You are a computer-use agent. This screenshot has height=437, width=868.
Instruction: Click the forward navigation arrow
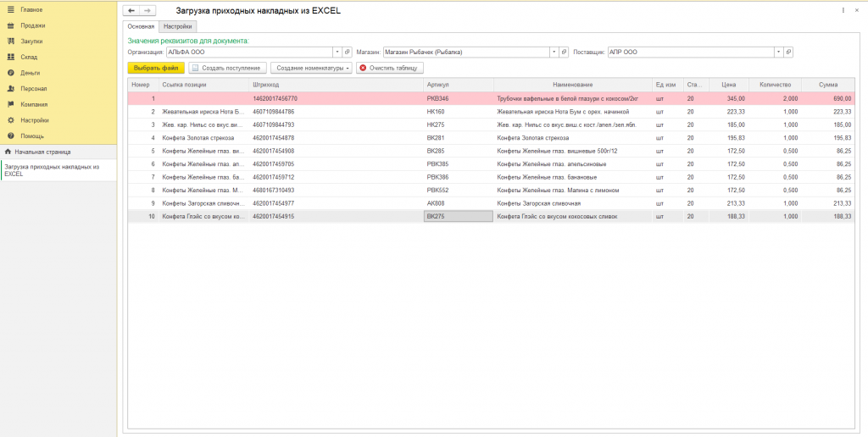(x=147, y=10)
